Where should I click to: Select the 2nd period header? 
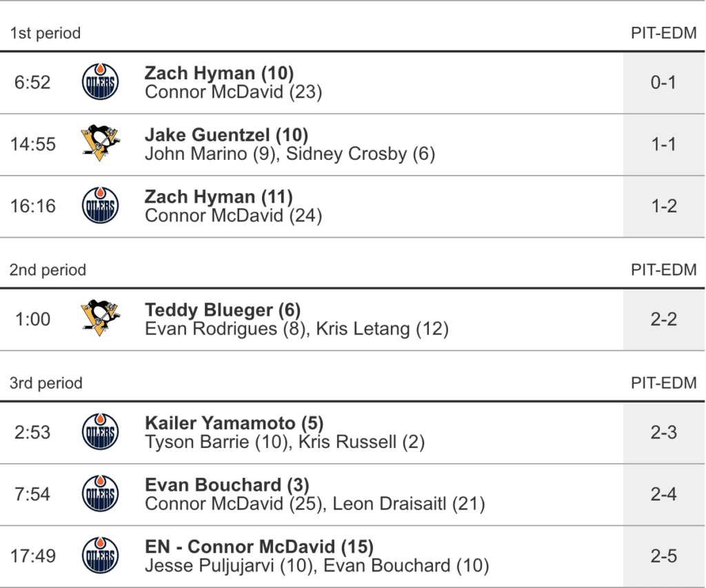48,270
